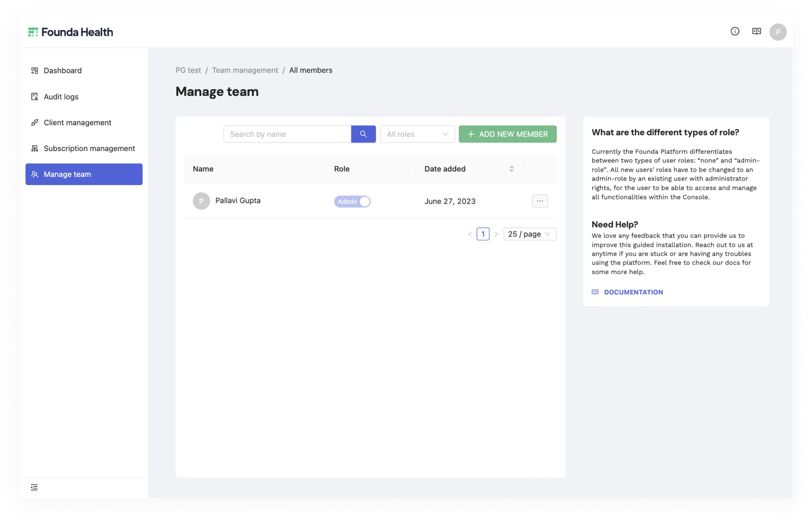
Task: Click the Founda Health logo
Action: pos(70,32)
